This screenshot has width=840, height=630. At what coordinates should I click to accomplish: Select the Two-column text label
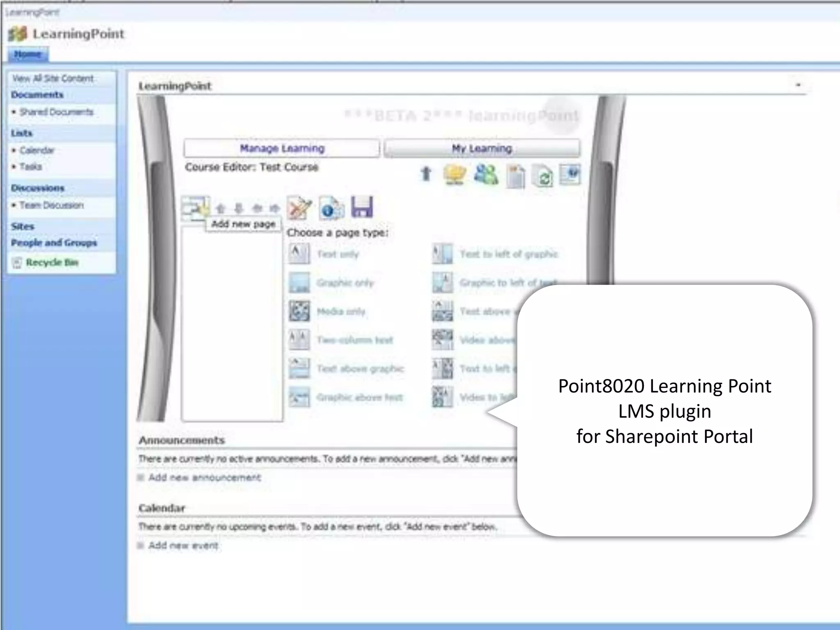pyautogui.click(x=355, y=340)
